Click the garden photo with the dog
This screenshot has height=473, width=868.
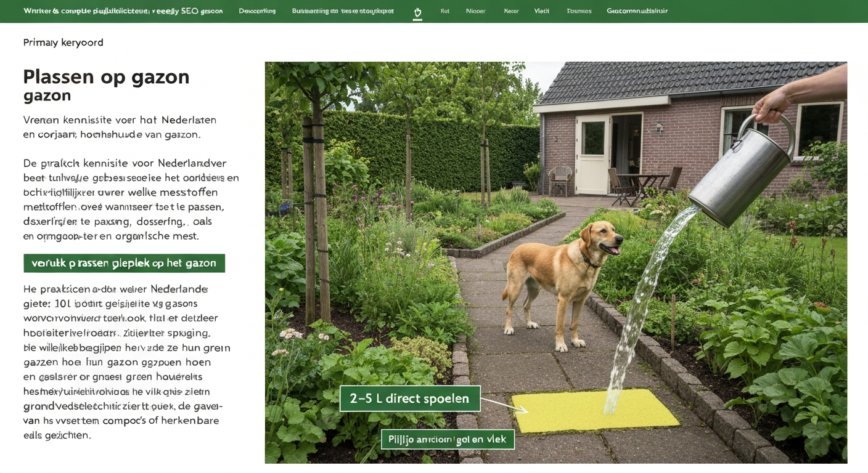pyautogui.click(x=555, y=262)
